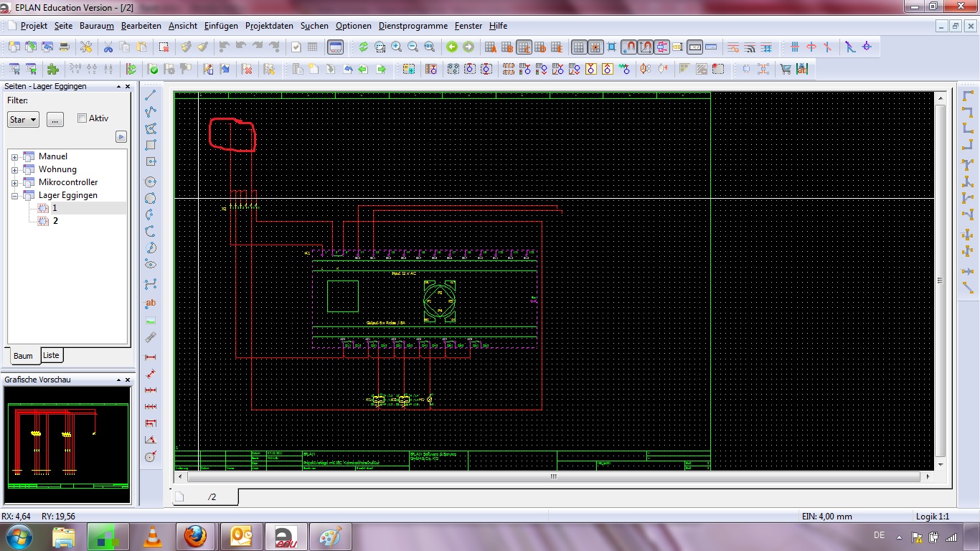The width and height of the screenshot is (980, 551).
Task: Select the text (ab) insert tool
Action: [x=151, y=303]
